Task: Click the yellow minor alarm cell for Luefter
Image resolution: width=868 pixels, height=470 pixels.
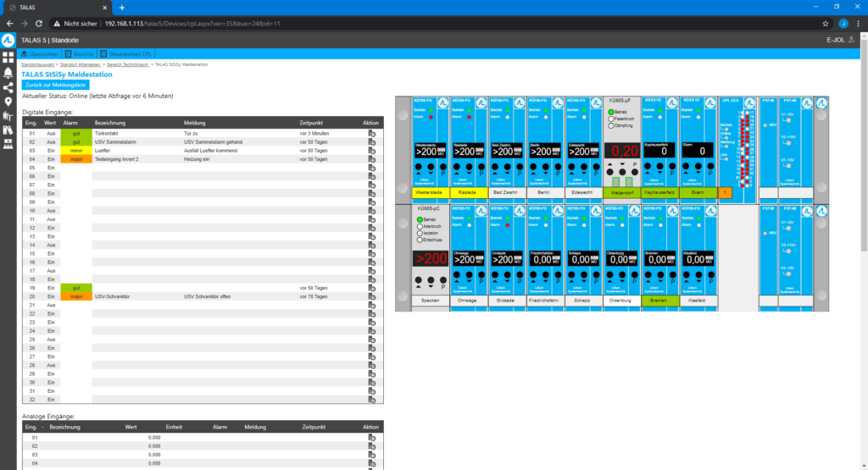Action: click(76, 151)
